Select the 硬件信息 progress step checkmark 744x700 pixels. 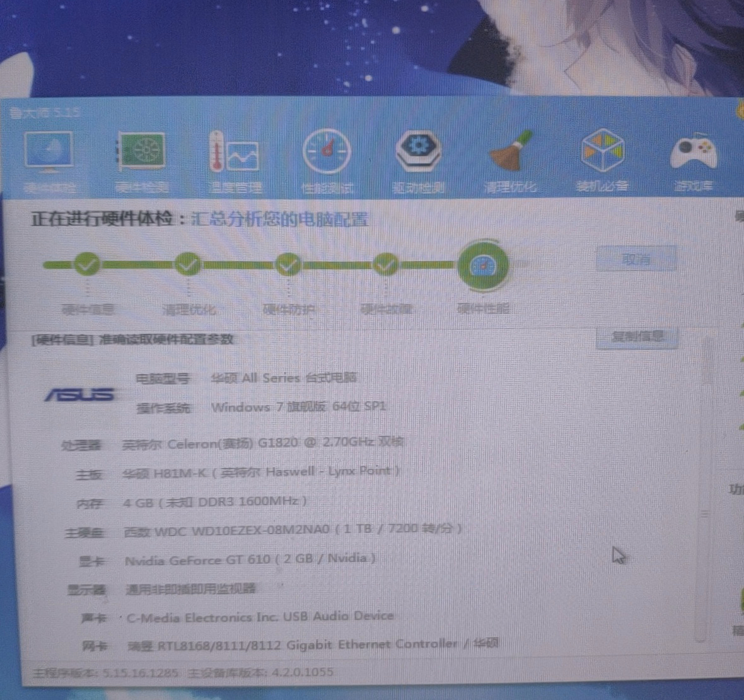pyautogui.click(x=87, y=264)
